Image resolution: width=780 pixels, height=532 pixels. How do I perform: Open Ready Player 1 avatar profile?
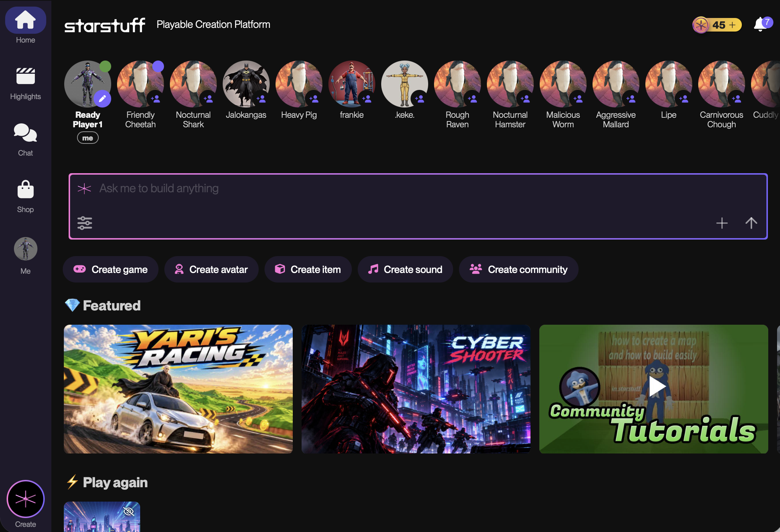87,84
